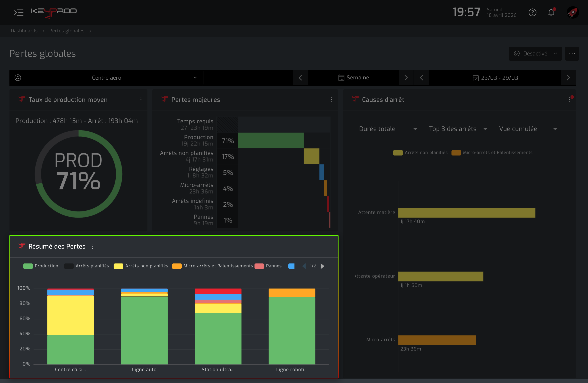Open the Résumé des Pertes three-dot menu

click(x=92, y=246)
